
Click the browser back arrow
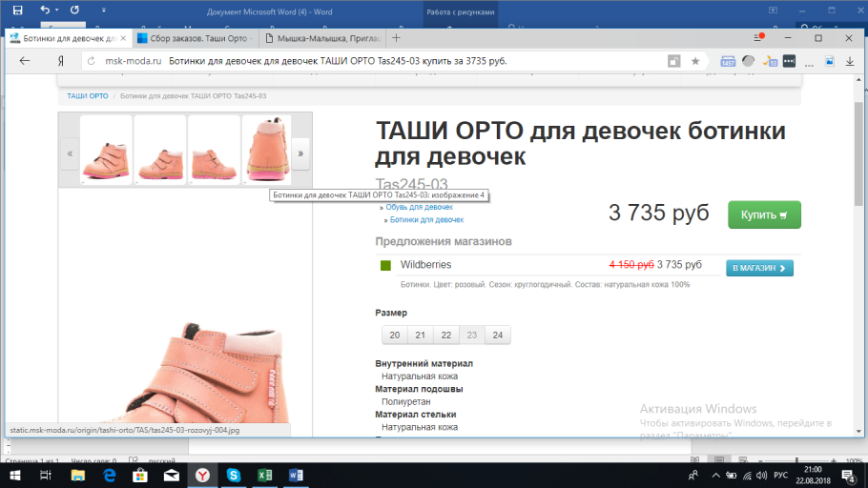[25, 61]
